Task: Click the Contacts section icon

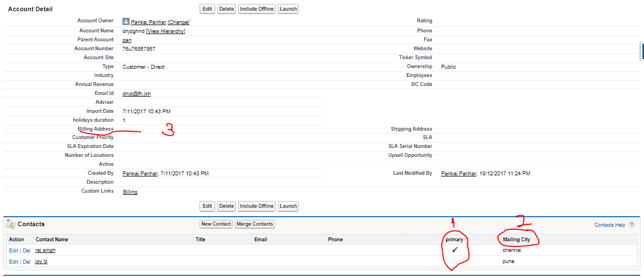Action: tap(11, 224)
